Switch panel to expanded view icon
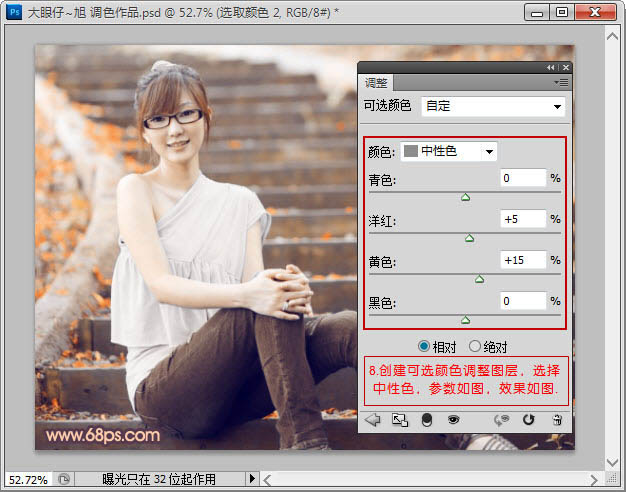The image size is (626, 492). [401, 420]
